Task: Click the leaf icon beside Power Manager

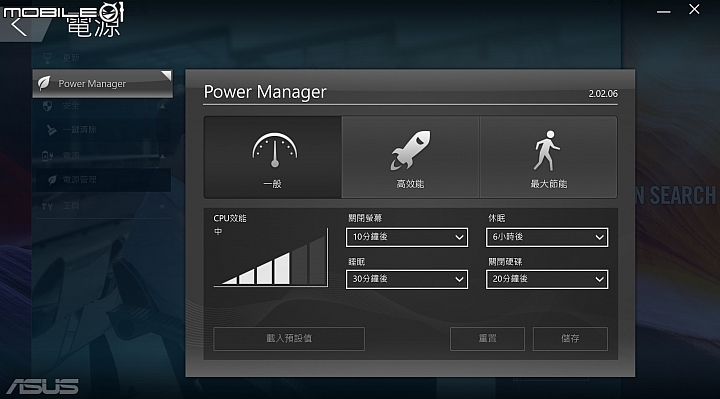Action: (x=44, y=83)
